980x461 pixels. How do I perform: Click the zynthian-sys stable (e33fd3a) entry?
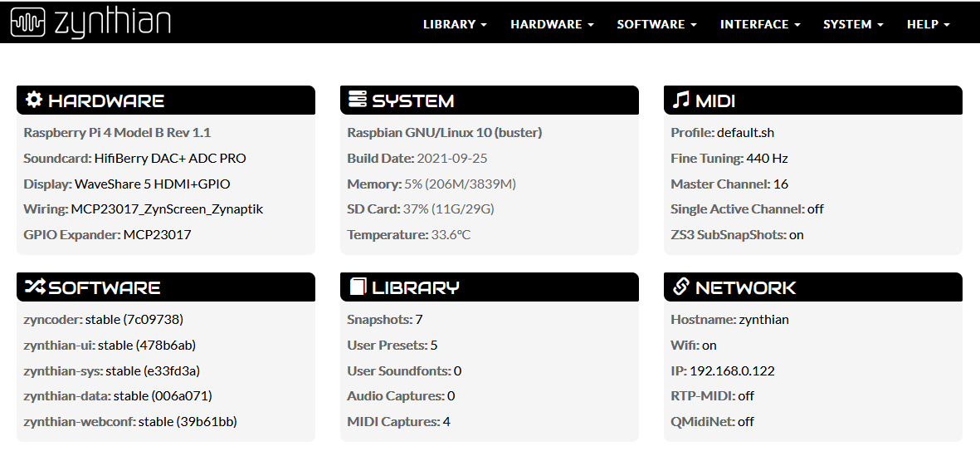[112, 371]
